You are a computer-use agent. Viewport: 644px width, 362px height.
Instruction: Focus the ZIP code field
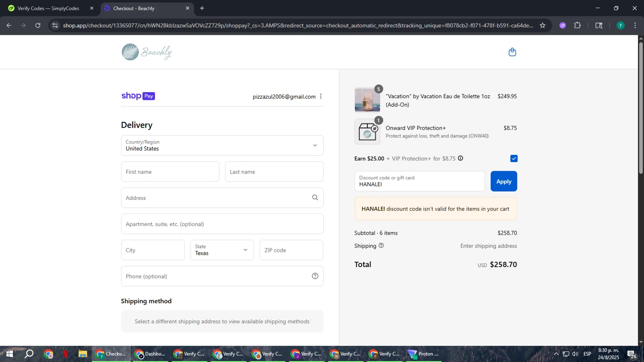click(292, 250)
